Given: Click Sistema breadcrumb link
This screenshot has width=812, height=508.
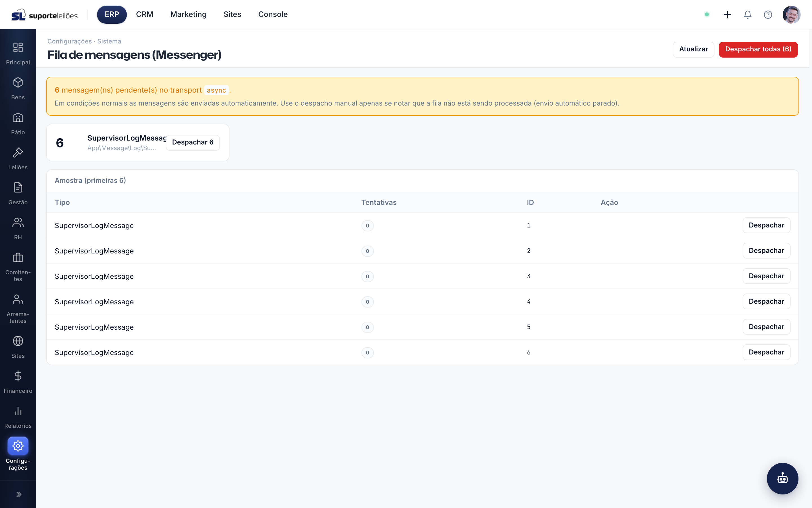Looking at the screenshot, I should coord(109,41).
